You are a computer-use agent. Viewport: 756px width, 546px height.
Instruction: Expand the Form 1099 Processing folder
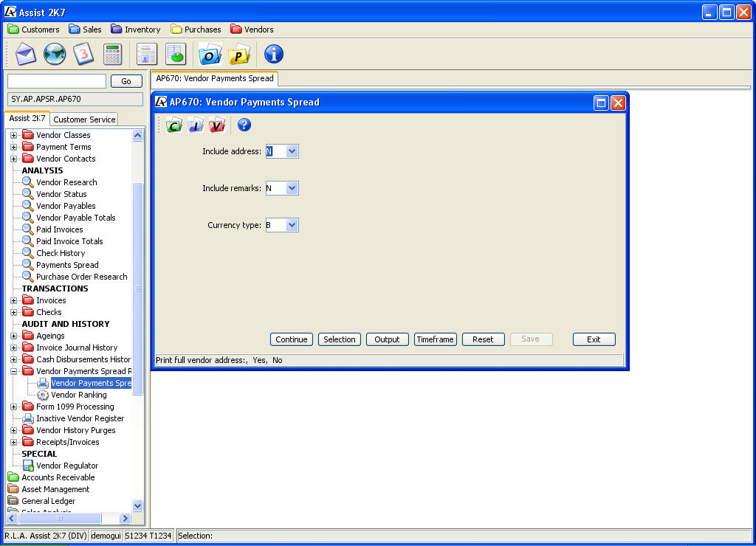tap(13, 407)
